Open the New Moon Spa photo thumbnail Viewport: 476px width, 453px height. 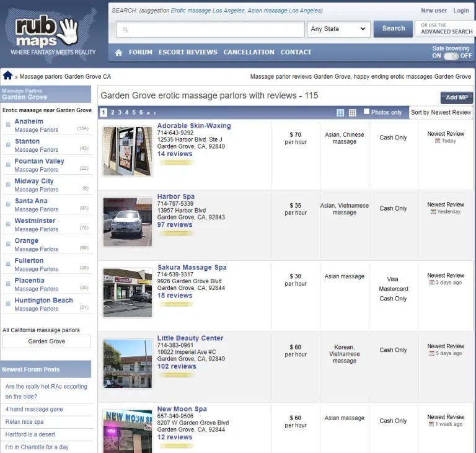click(x=128, y=431)
